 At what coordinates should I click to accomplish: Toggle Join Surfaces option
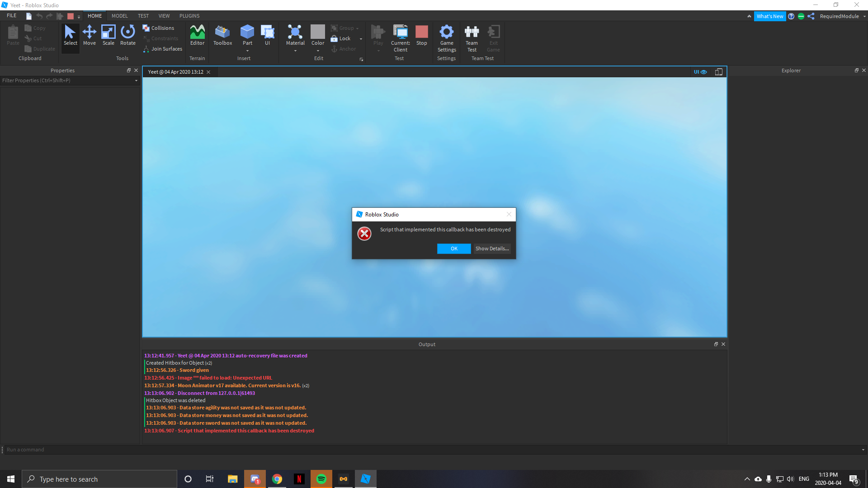(x=162, y=49)
